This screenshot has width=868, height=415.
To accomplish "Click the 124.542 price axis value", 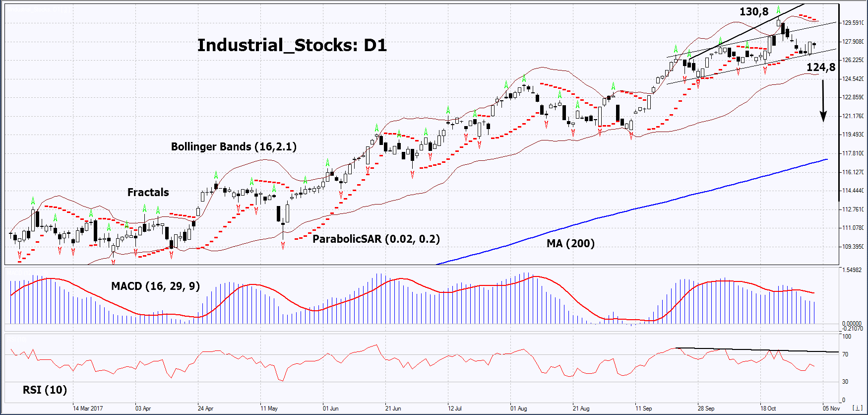I will [853, 79].
